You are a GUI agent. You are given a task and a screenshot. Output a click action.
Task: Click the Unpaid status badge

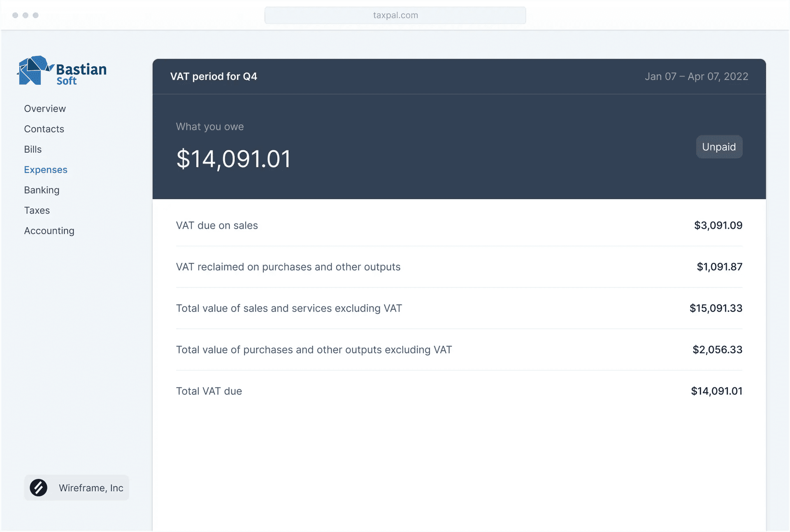718,147
